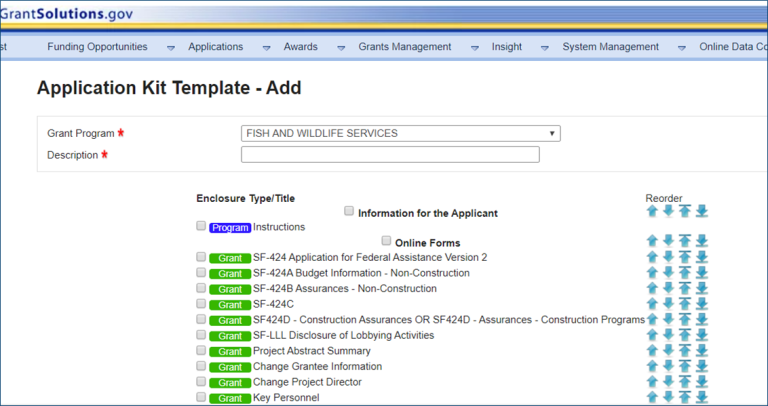The height and width of the screenshot is (406, 768).
Task: Open the System Management menu
Action: 610,47
